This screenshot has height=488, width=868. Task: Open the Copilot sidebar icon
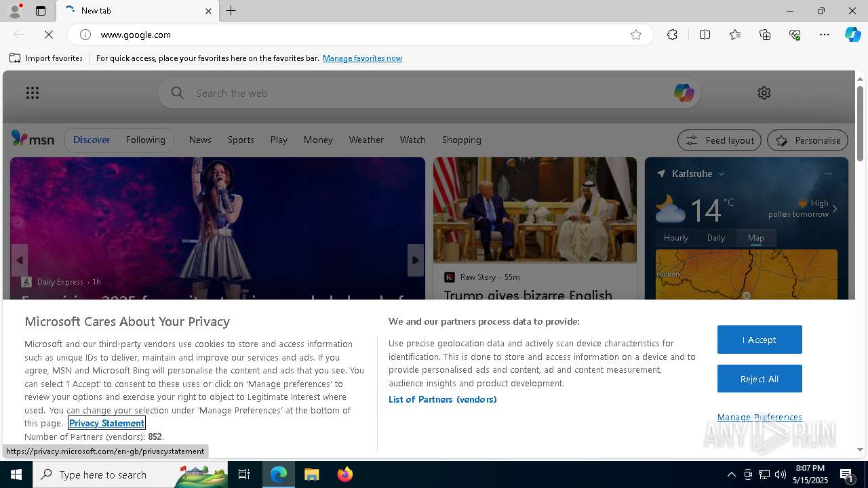click(x=852, y=35)
